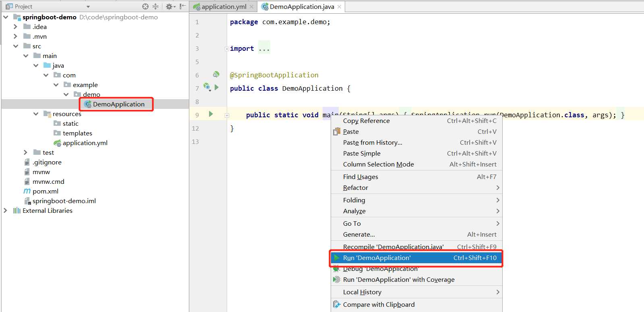Select pom.xml in the project tree
Viewport: 644px width, 312px height.
click(x=46, y=191)
